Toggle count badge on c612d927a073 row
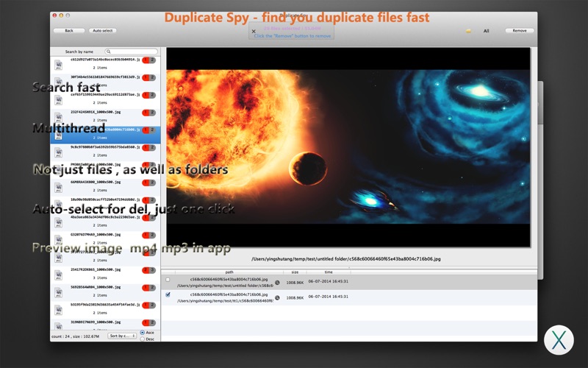 pos(149,60)
